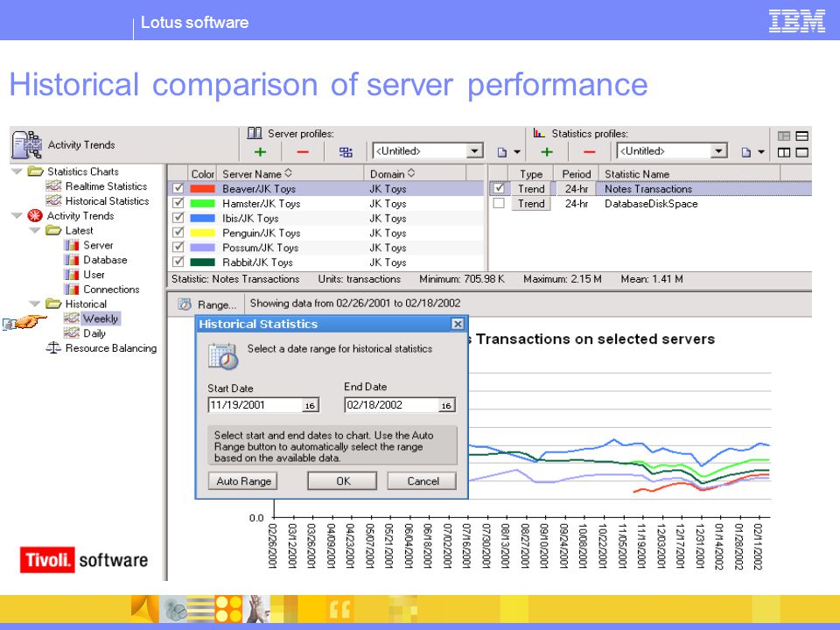
Task: Remove statistic with Statistics profiles red minus
Action: 589,152
